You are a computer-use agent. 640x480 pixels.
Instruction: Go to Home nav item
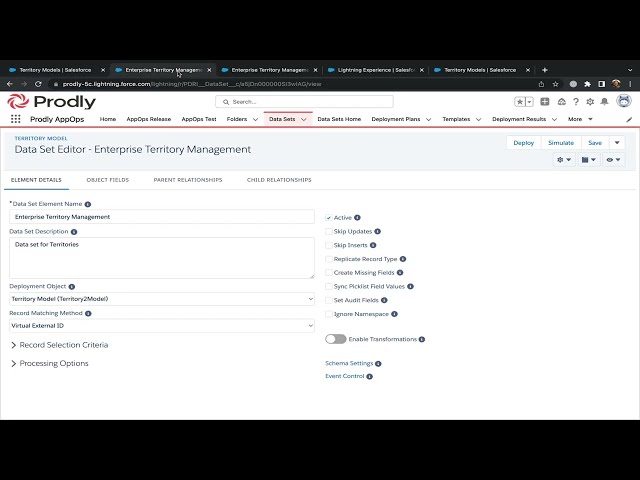(108, 119)
